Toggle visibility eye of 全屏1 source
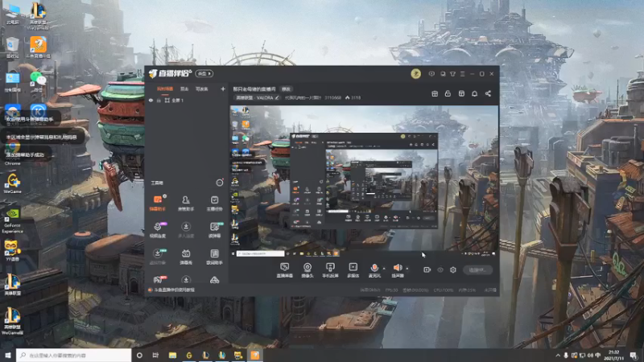This screenshot has height=362, width=644. [151, 100]
